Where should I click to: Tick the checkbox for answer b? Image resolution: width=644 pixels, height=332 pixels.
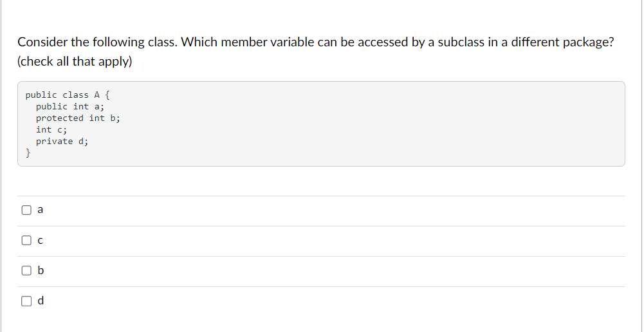(26, 270)
